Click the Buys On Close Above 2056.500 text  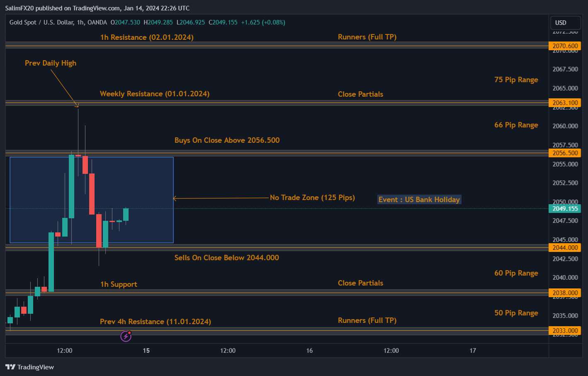point(227,140)
